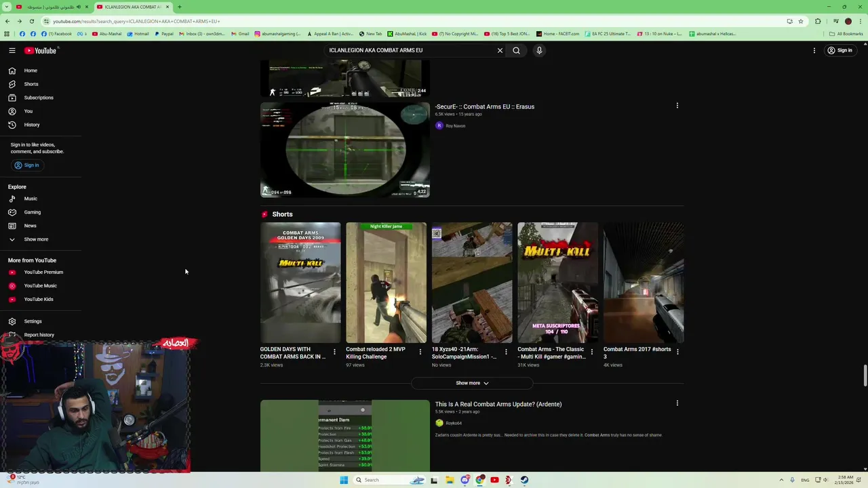Click the page vertical scrollbar thumb

coord(865,375)
